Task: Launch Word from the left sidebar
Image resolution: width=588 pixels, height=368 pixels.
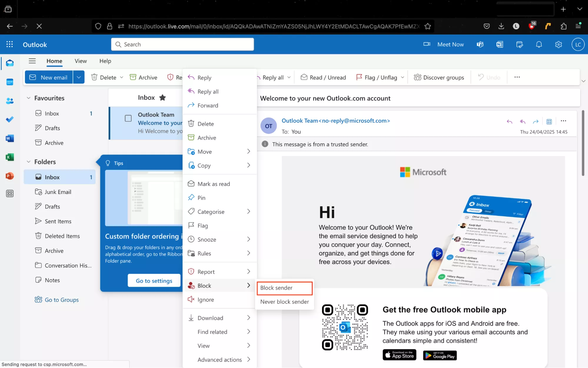Action: click(10, 138)
